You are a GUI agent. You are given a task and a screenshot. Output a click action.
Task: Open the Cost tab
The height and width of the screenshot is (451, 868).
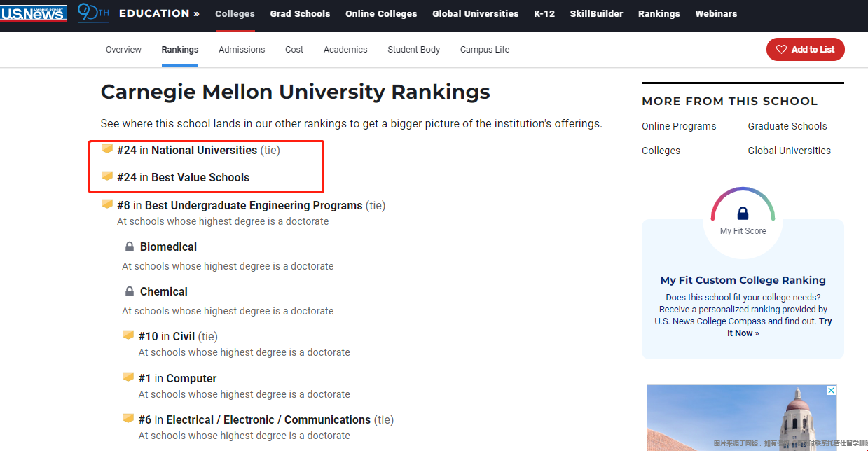294,50
